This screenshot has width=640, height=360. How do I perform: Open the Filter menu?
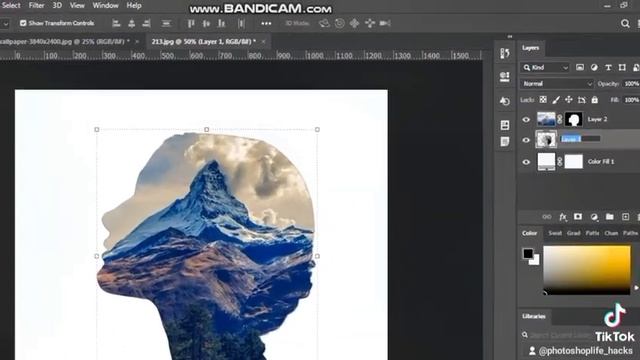point(36,5)
